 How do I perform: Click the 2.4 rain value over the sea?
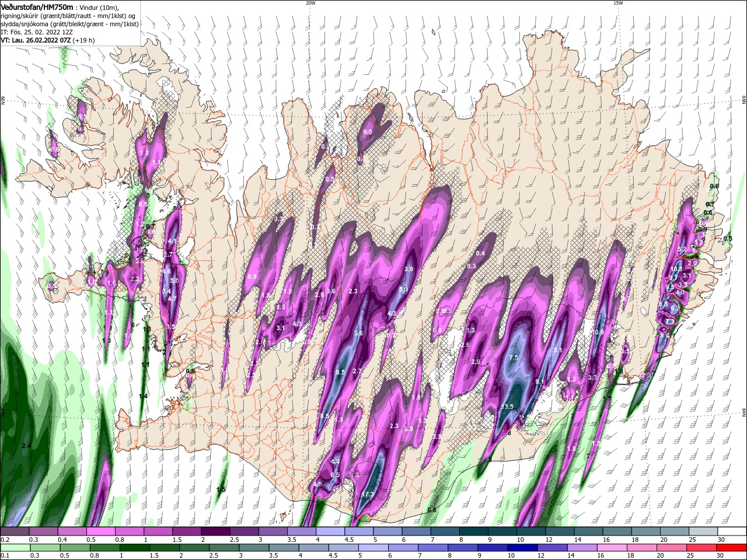tap(26, 446)
